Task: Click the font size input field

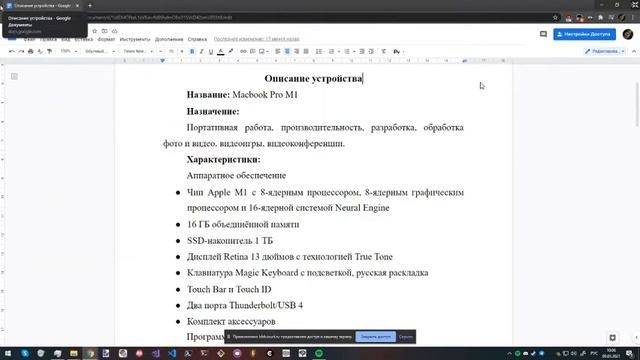Action: point(171,51)
